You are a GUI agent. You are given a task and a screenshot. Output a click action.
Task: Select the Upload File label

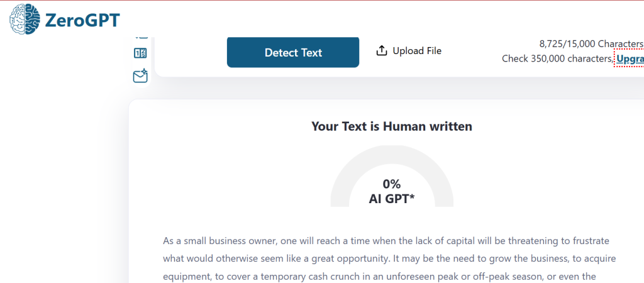(x=417, y=51)
